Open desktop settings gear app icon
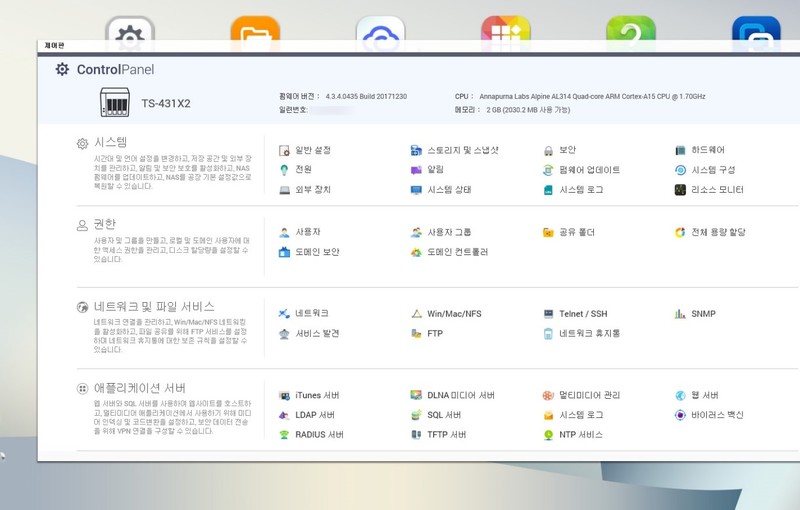800x510 pixels. tap(130, 32)
